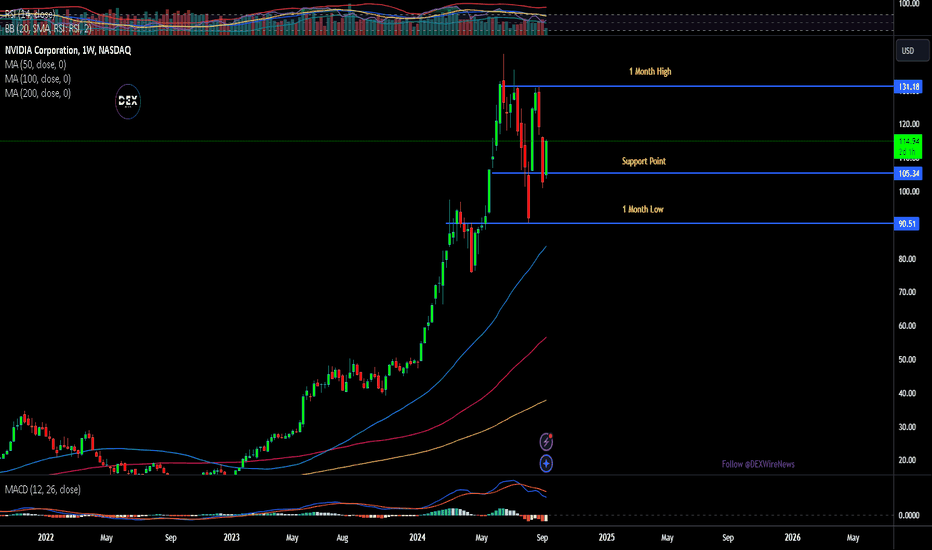Select the 131.18 price label
The width and height of the screenshot is (932, 550).
click(908, 87)
